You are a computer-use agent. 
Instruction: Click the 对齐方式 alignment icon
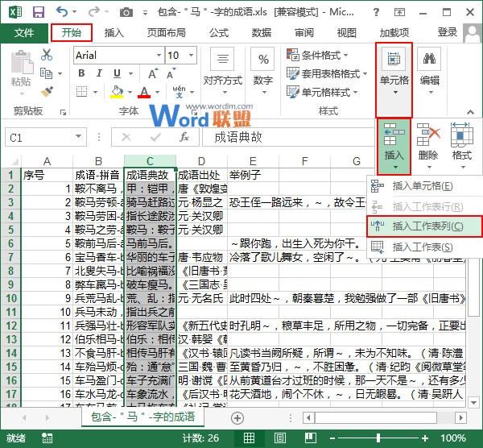(x=223, y=58)
